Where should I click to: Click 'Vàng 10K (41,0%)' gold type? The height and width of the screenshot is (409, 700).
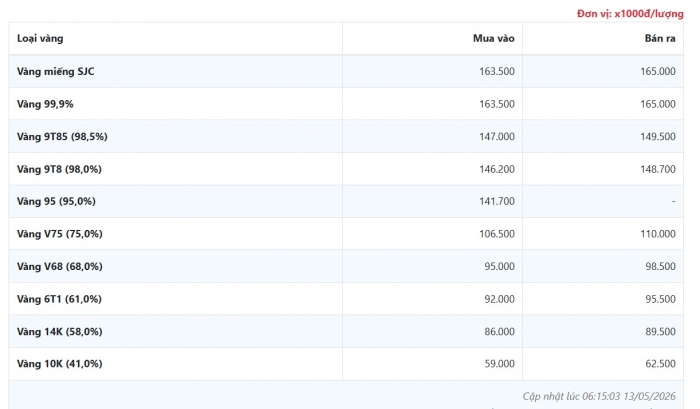click(x=60, y=364)
